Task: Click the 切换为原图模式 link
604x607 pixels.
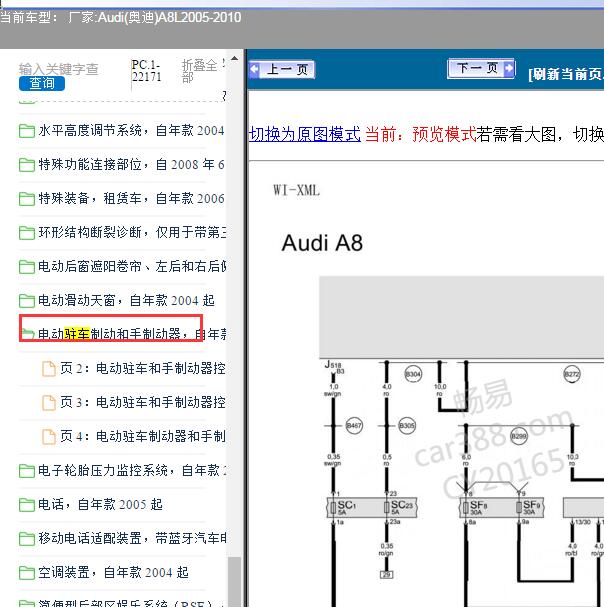Action: [x=304, y=134]
